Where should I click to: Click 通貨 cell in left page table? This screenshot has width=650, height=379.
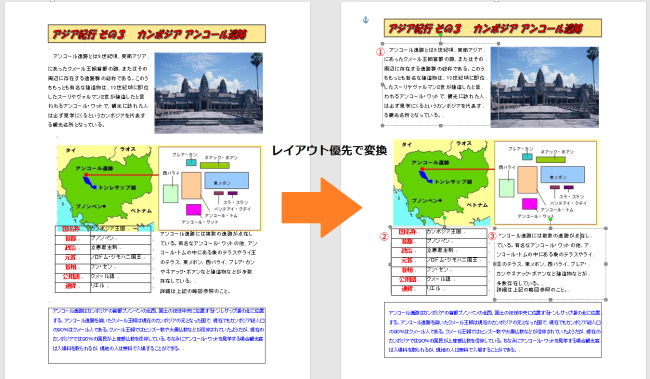coord(72,286)
